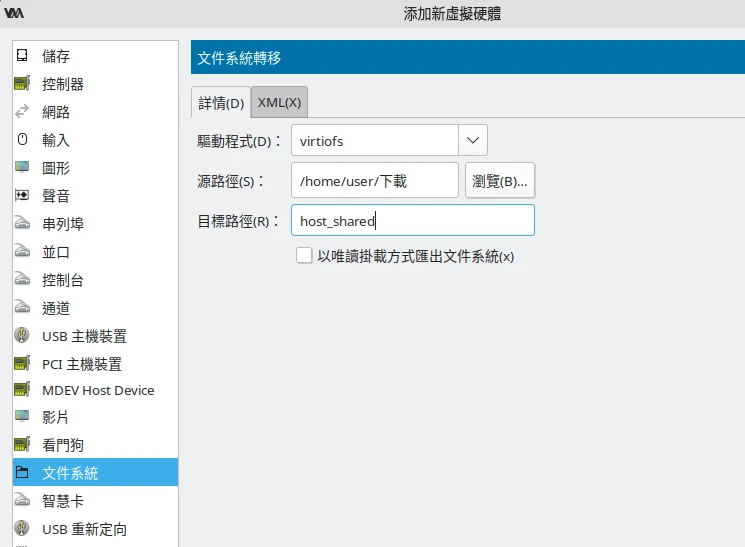
Task: Select the 圖形 display monitor icon
Action: point(22,168)
